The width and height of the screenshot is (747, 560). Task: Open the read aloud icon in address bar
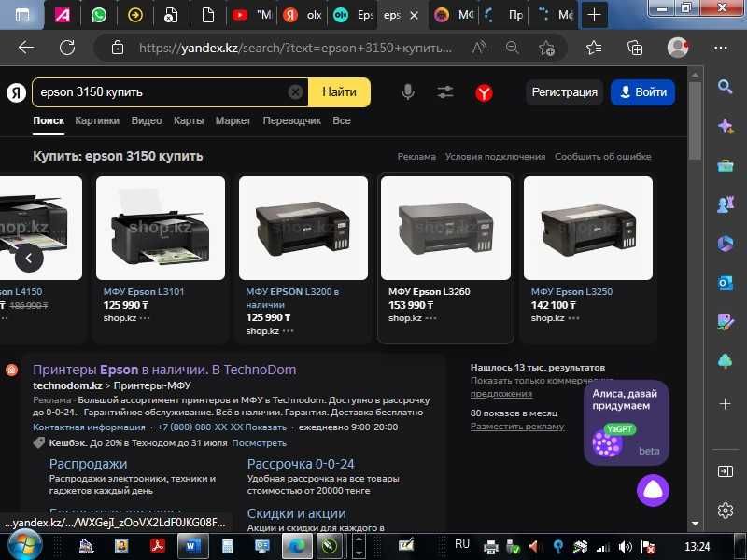[x=479, y=48]
